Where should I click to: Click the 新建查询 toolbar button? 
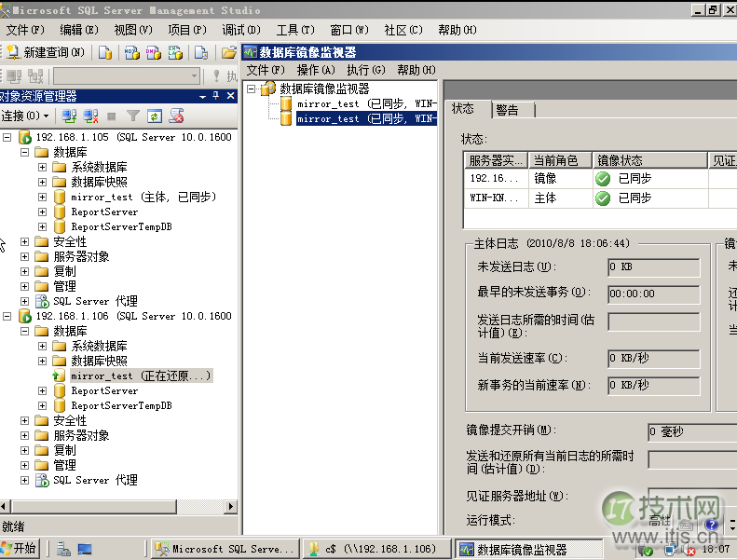click(x=46, y=52)
